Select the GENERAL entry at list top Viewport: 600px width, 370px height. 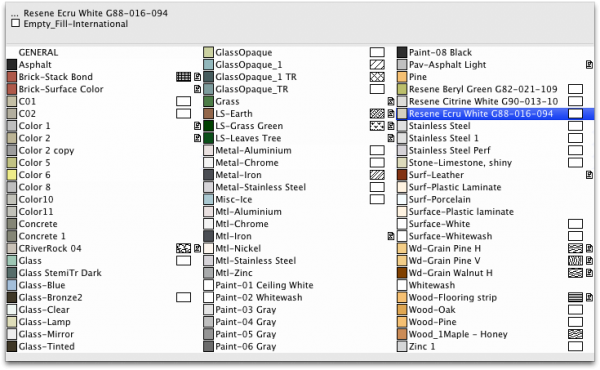pos(38,52)
